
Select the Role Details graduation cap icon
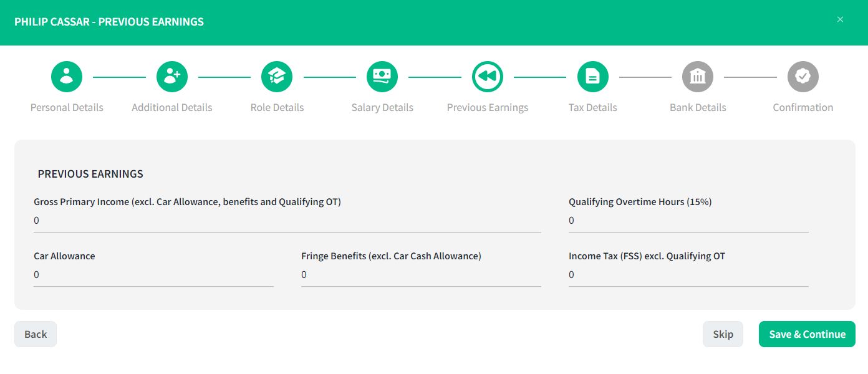point(277,77)
